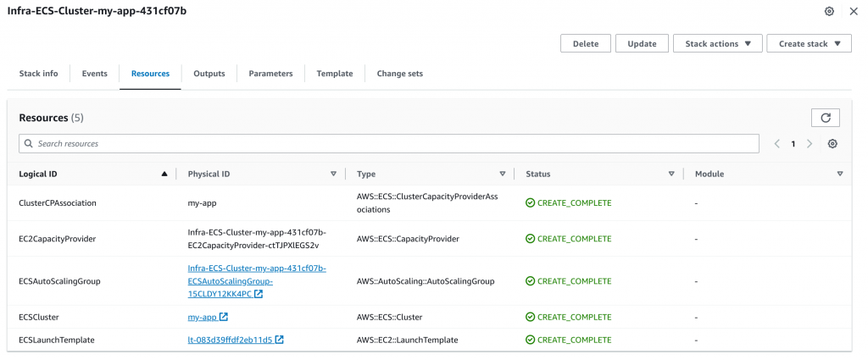The height and width of the screenshot is (360, 868).
Task: Expand the Stack actions dropdown
Action: point(717,44)
